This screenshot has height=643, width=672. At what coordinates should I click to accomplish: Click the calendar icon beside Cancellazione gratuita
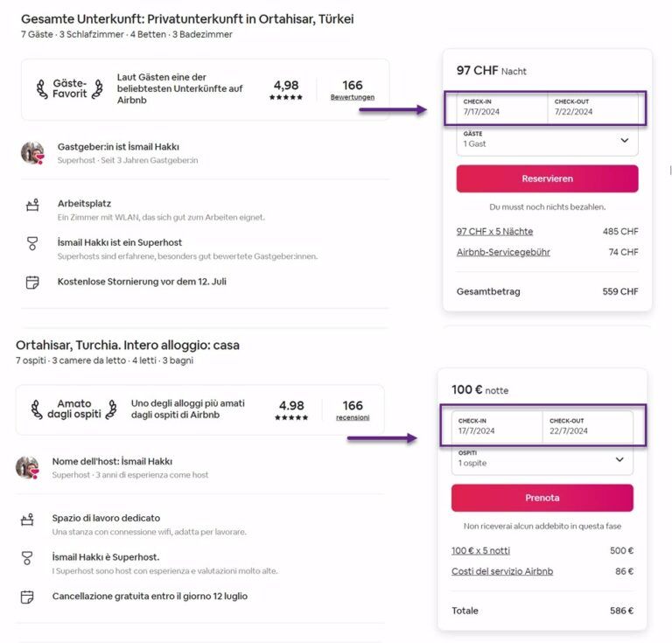[x=27, y=597]
